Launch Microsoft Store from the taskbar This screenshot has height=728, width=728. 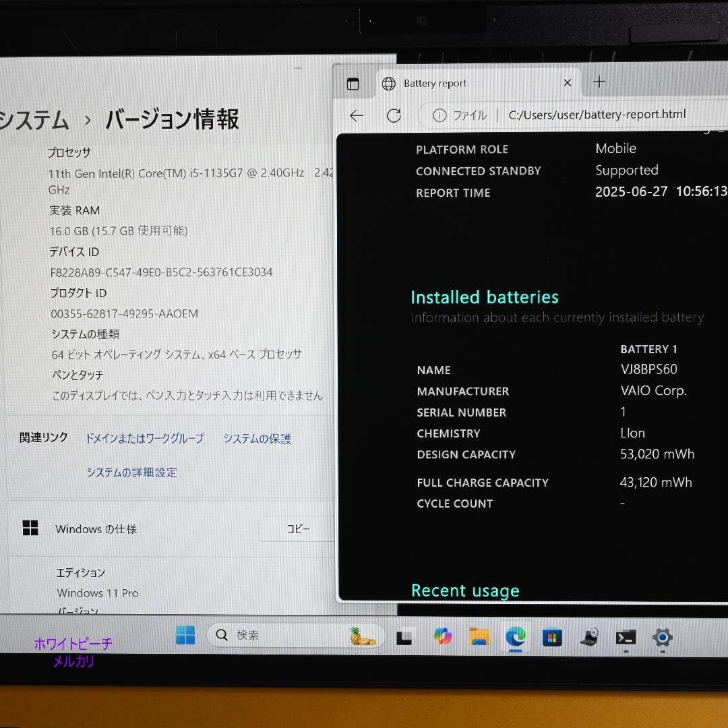pos(553,635)
